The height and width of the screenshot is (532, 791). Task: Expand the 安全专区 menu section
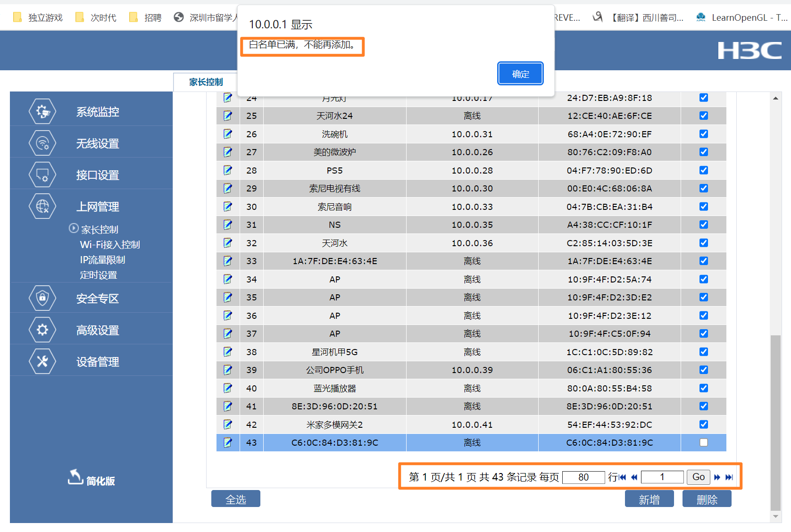click(98, 298)
